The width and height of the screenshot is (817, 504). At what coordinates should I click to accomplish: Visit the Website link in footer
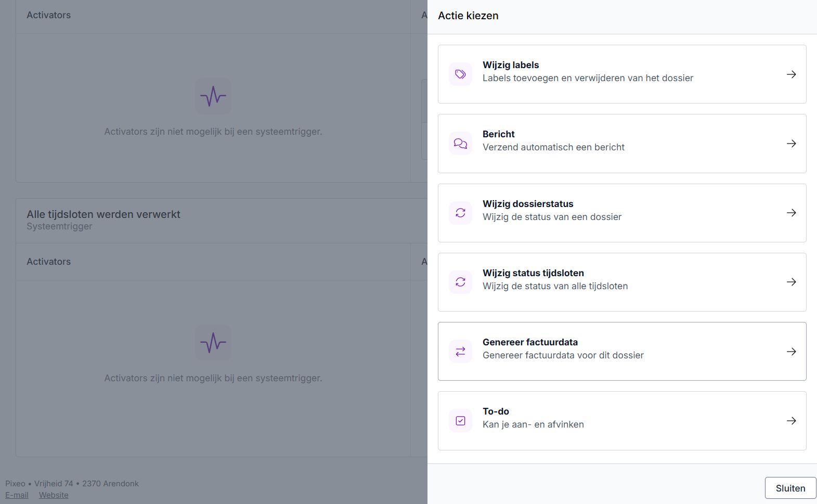tap(54, 495)
